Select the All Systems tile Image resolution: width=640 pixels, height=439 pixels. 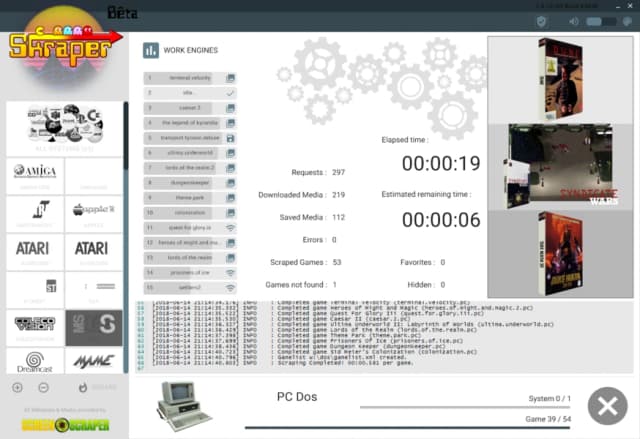coord(64,129)
